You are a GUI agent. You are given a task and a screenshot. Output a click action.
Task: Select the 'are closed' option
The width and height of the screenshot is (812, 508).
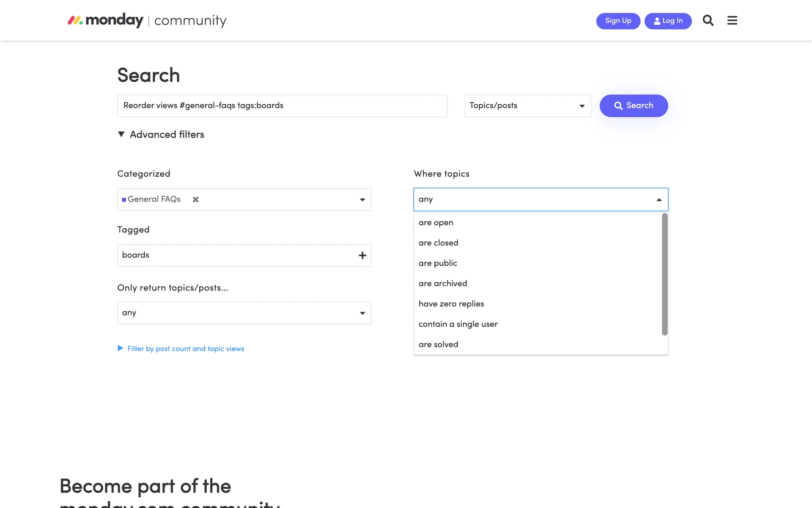(x=438, y=243)
